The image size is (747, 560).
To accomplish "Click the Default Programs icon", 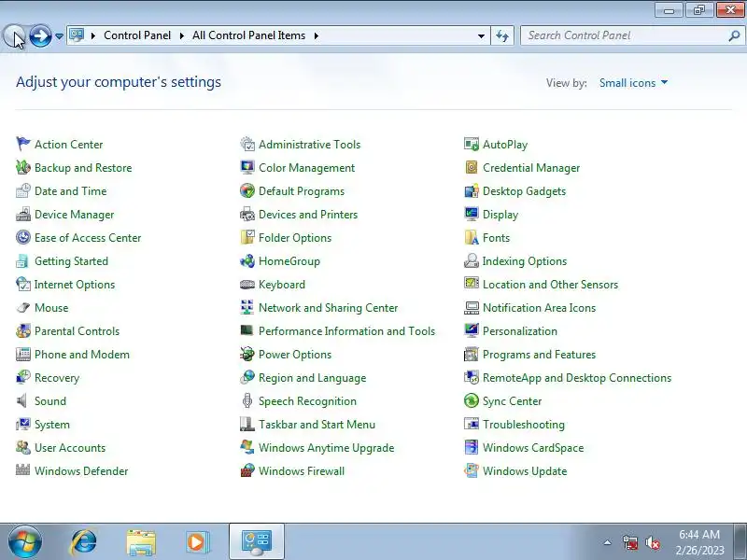I will point(247,190).
